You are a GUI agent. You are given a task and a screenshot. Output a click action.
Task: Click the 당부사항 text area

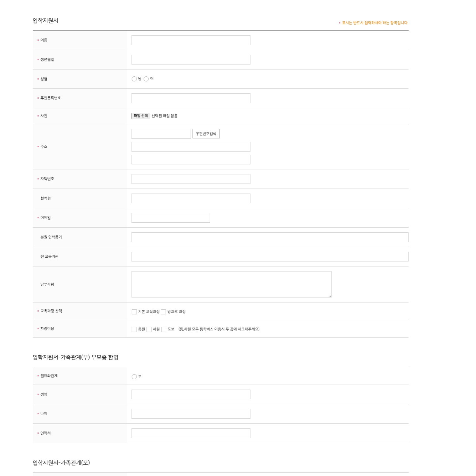pos(231,284)
